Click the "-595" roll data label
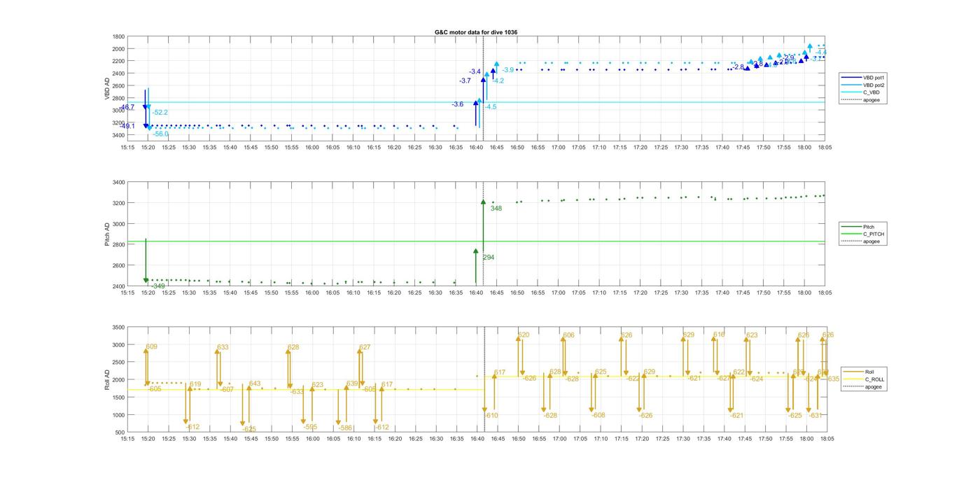The height and width of the screenshot is (485, 980). click(310, 427)
